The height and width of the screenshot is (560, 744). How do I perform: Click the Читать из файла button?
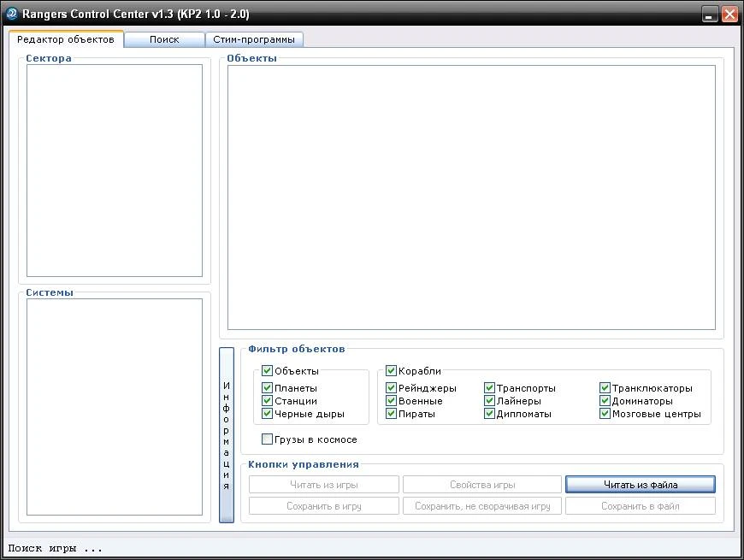[x=640, y=485]
